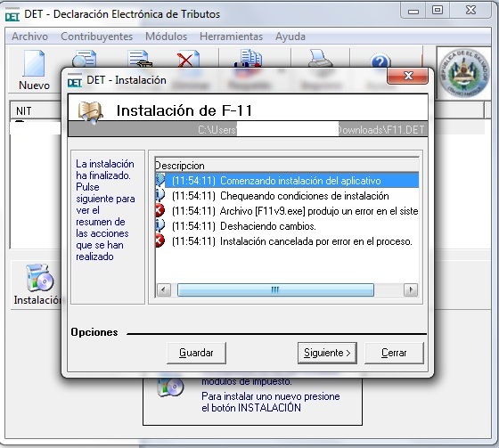Image resolution: width=499 pixels, height=448 pixels.
Task: Click the printer toolbar icon
Action: point(320,58)
